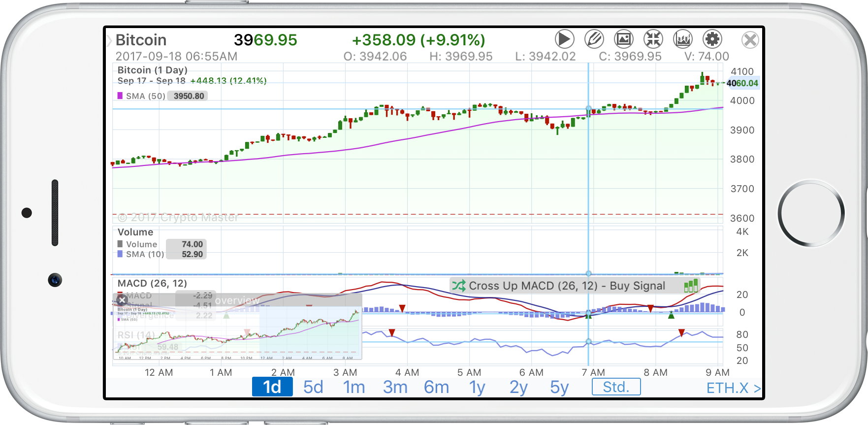The image size is (868, 425).
Task: Show the 5y time range
Action: [559, 387]
